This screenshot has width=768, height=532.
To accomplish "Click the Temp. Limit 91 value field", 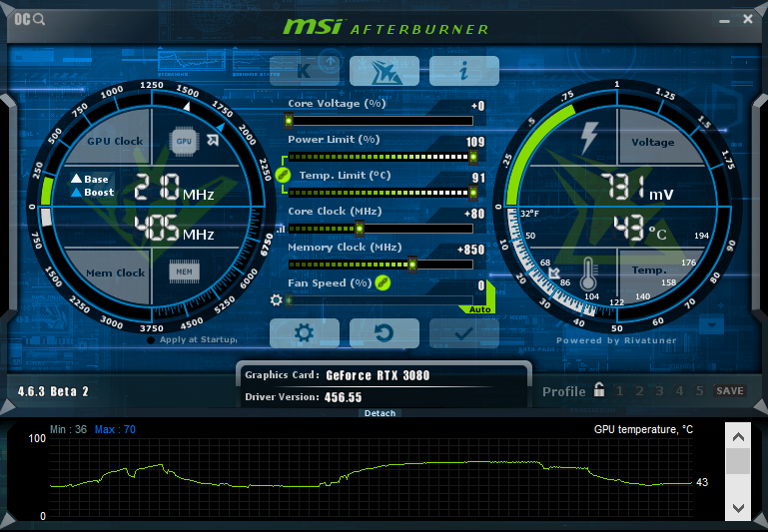I will click(x=478, y=178).
